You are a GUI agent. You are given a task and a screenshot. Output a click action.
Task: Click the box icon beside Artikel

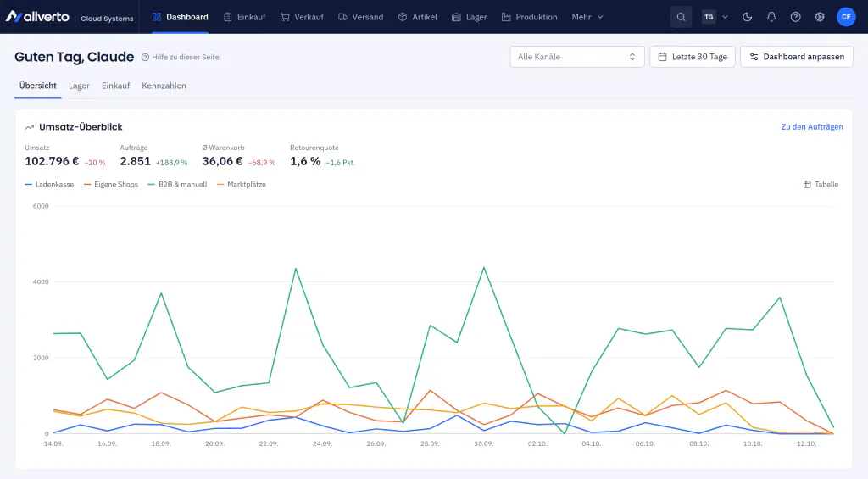pyautogui.click(x=403, y=17)
